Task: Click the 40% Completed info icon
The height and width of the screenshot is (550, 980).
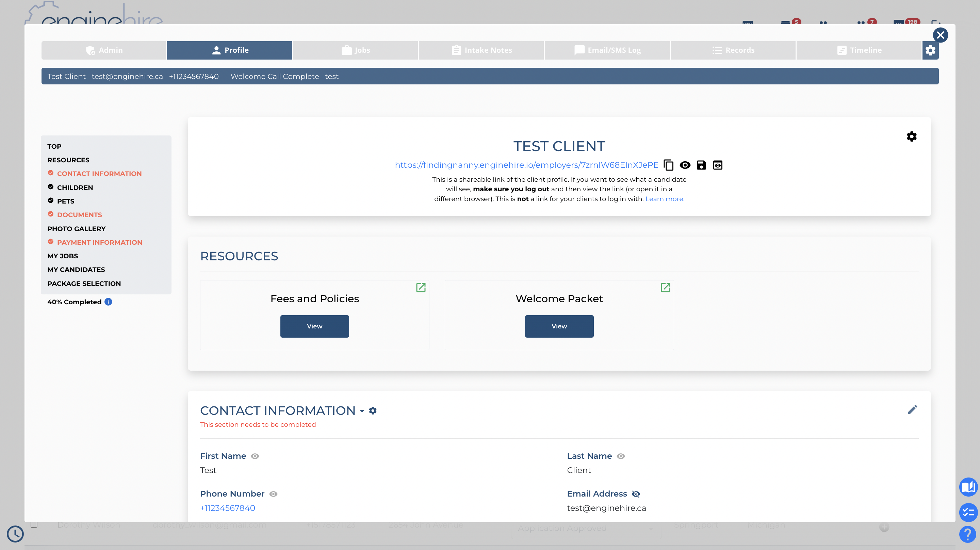Action: click(x=109, y=302)
